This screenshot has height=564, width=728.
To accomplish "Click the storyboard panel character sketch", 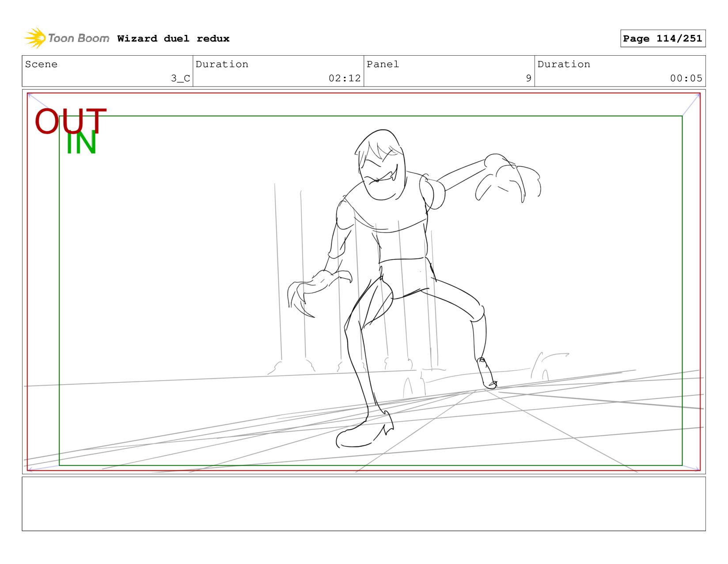I will [414, 288].
